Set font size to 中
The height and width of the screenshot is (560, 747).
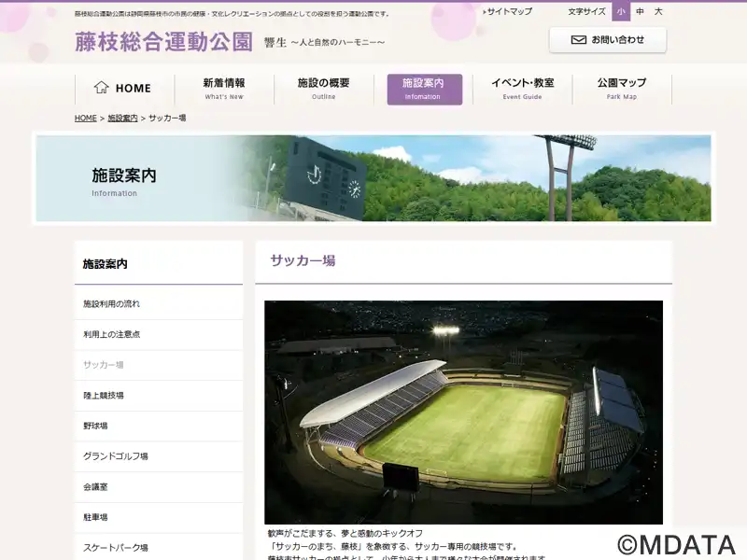point(640,12)
